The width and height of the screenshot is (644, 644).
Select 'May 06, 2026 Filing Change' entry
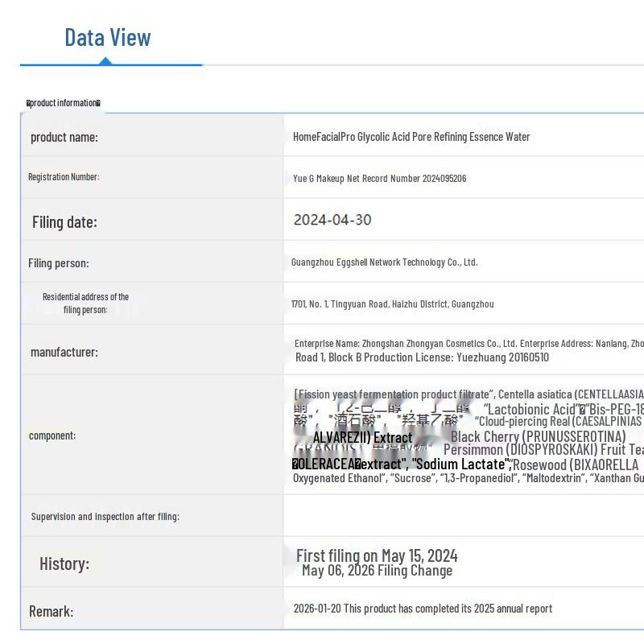(x=377, y=571)
